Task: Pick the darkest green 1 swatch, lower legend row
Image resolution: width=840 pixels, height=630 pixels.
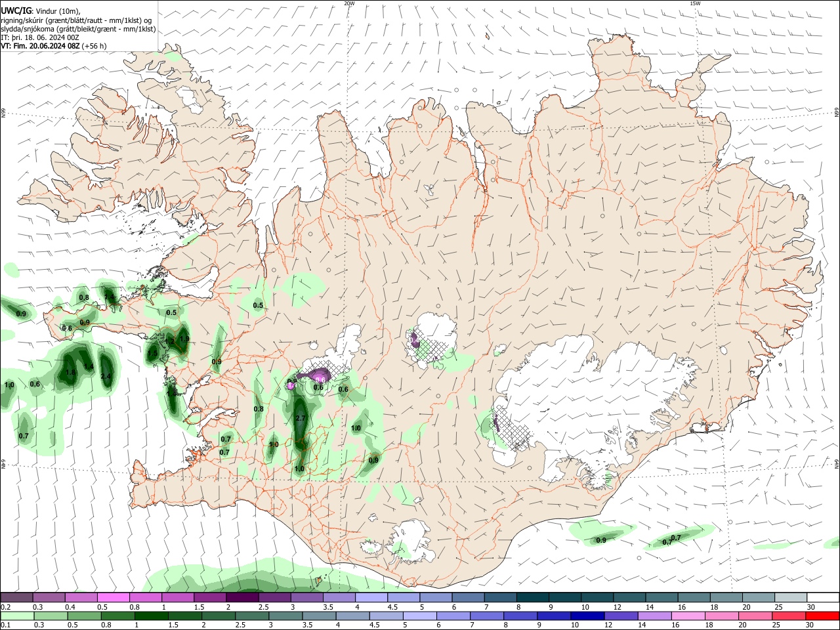Action: 152,616
